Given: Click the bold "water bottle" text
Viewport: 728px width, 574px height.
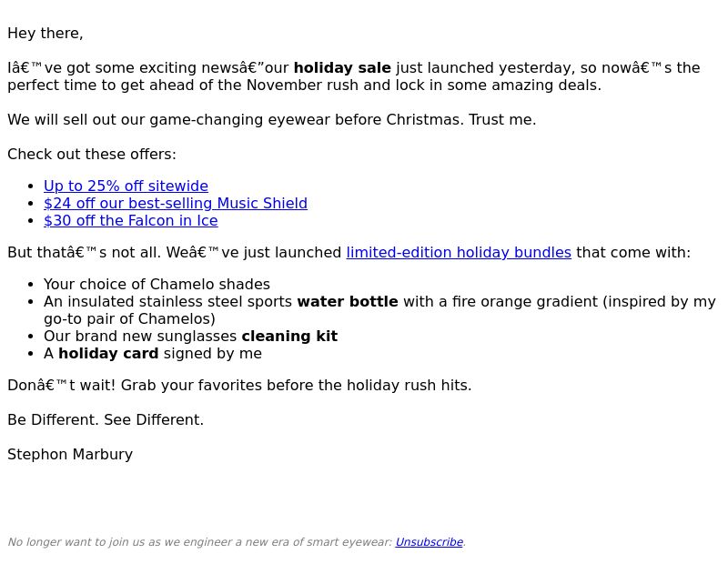Looking at the screenshot, I should pos(348,302).
